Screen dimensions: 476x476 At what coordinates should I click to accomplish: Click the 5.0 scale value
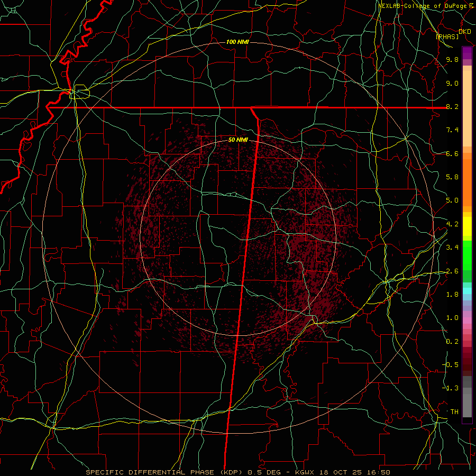pos(452,200)
